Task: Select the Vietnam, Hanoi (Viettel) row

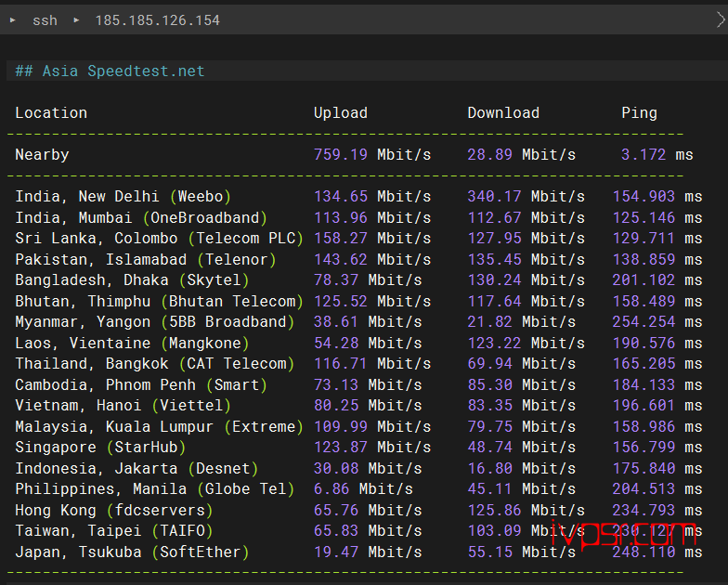Action: pyautogui.click(x=358, y=405)
